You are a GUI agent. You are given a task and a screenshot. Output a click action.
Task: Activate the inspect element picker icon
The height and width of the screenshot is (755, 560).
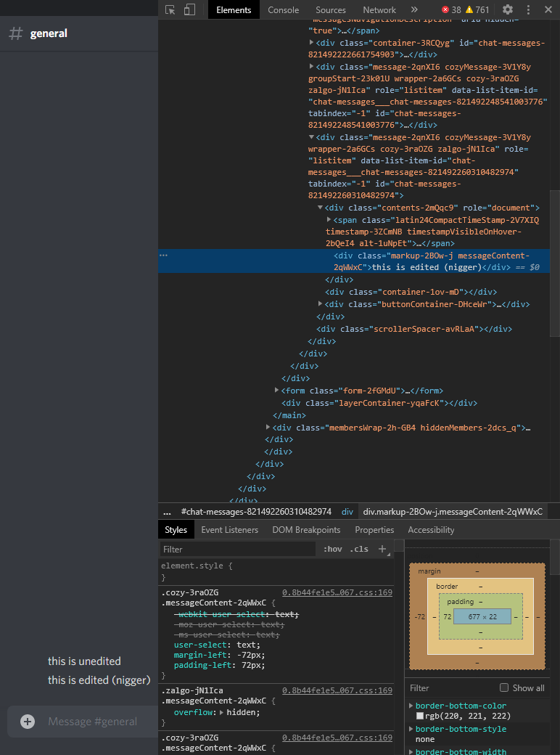click(170, 9)
